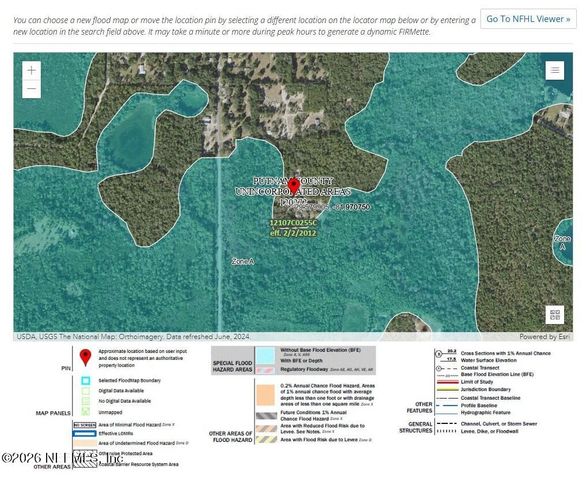Click the Map Panels legend heading
Image resolution: width=587 pixels, height=480 pixels.
(x=53, y=413)
